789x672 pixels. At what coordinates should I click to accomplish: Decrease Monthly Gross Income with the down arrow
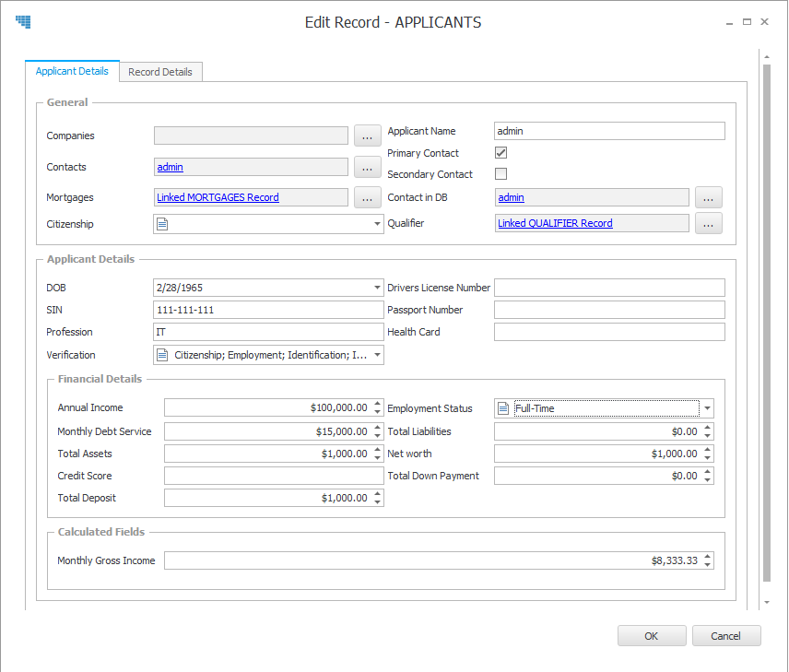click(708, 564)
